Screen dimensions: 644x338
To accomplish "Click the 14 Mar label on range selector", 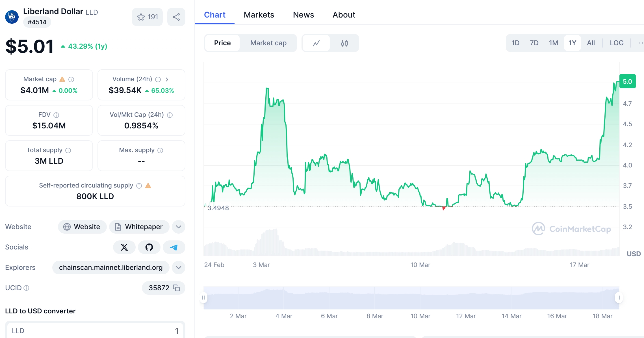I will pos(511,316).
